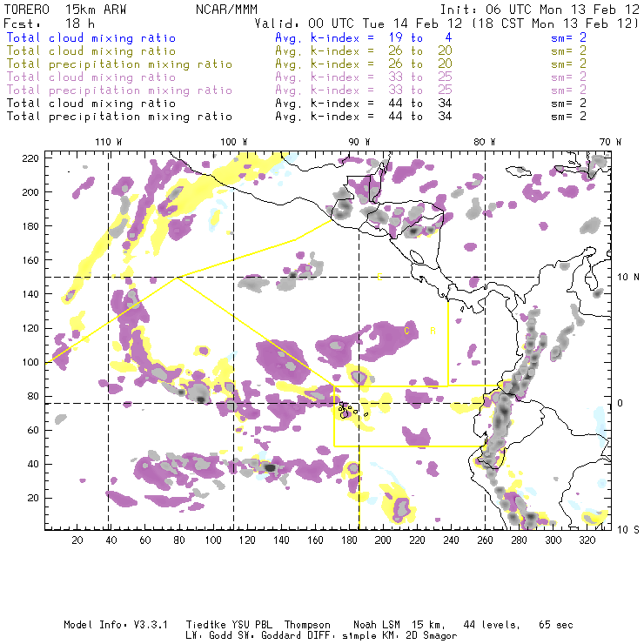Screen dimensions: 644x644
Task: Click the '80 W' longitude label
Action: (484, 142)
